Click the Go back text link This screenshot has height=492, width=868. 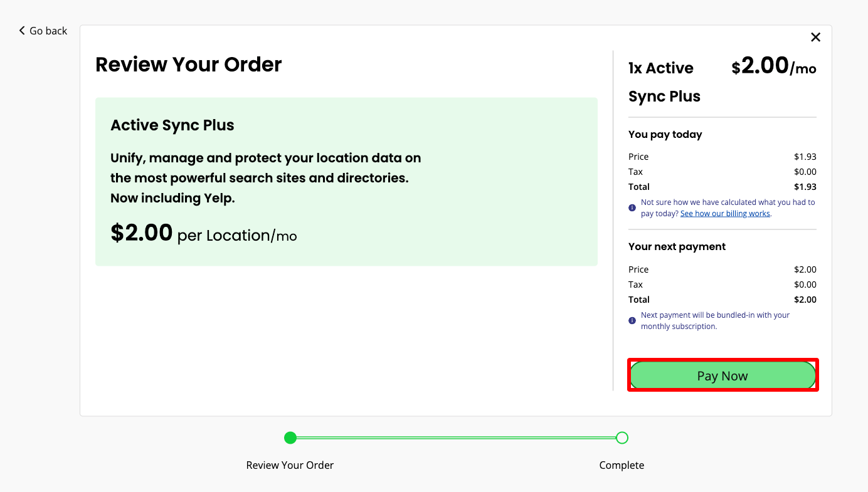[x=48, y=31]
